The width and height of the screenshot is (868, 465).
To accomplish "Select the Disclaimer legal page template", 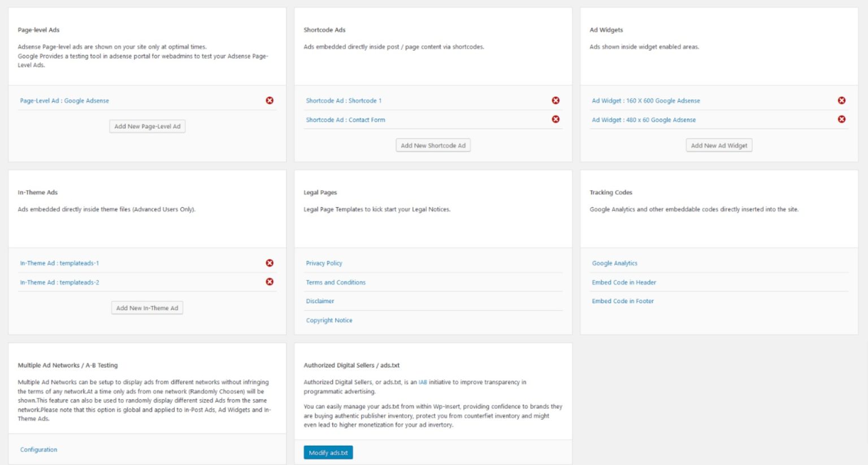I will pos(320,301).
